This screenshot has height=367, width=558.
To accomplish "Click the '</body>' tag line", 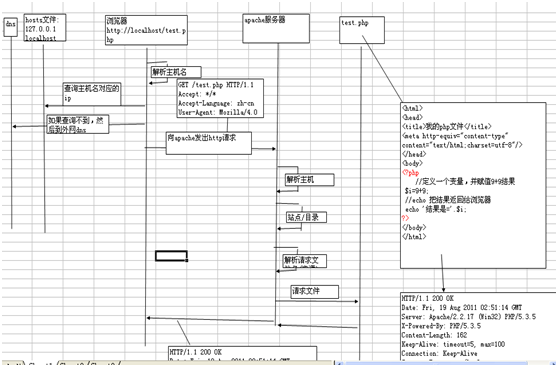I will pos(414,227).
